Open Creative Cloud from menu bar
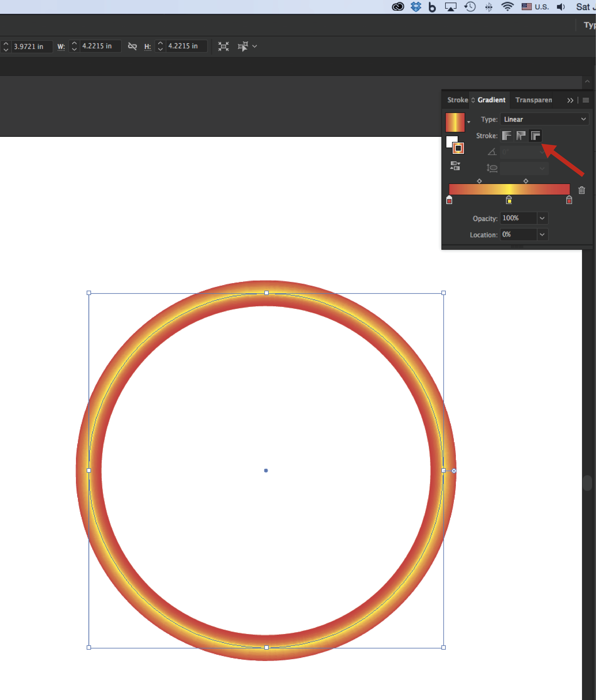Image resolution: width=596 pixels, height=700 pixels. [x=398, y=7]
